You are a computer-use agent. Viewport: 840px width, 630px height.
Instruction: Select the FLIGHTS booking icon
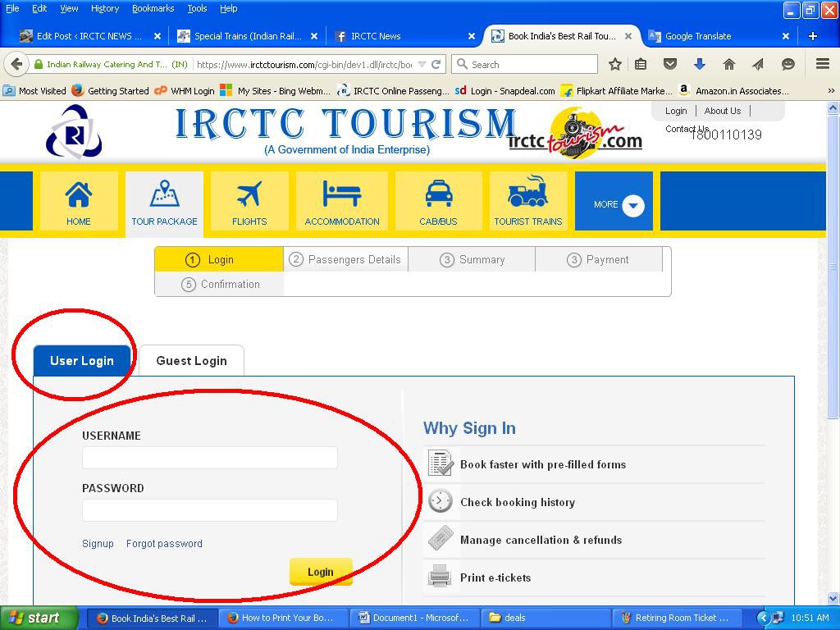[249, 194]
